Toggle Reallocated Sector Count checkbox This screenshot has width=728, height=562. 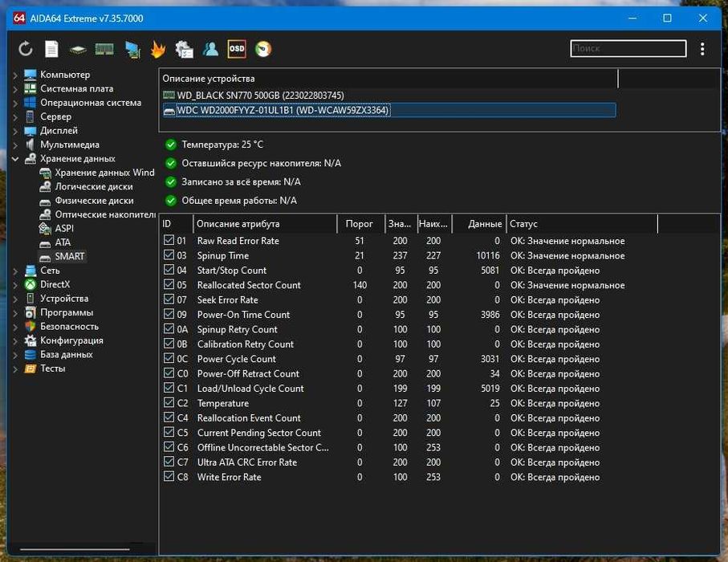[169, 285]
